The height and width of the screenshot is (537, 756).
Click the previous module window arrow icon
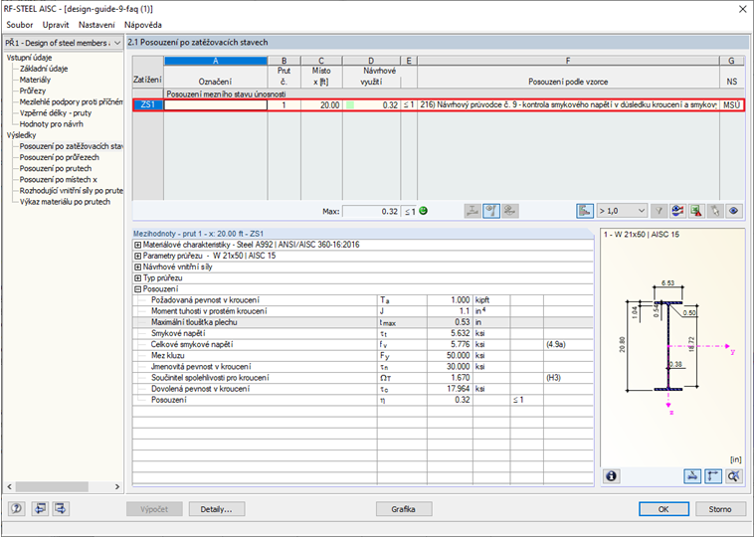pyautogui.click(x=40, y=508)
